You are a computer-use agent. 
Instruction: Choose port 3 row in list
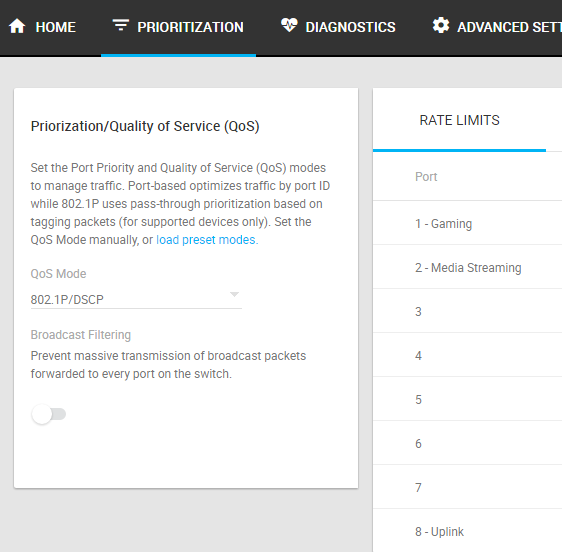(467, 311)
